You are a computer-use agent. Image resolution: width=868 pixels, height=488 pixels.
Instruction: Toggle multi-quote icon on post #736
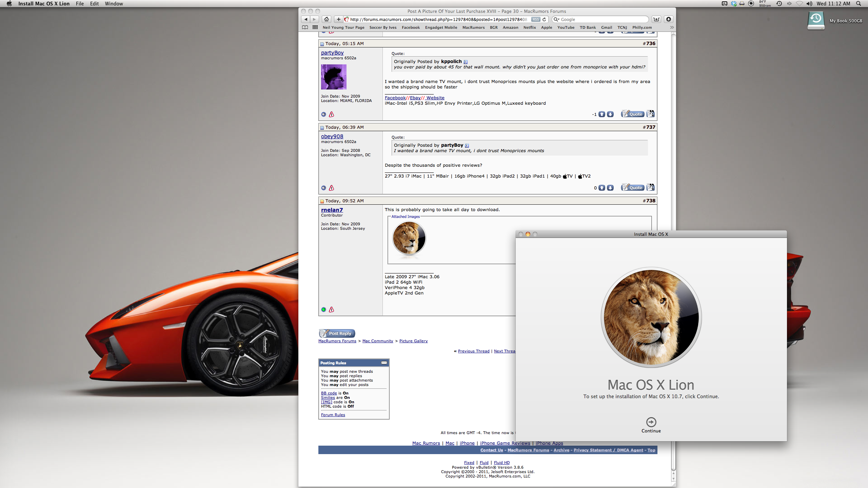click(650, 114)
